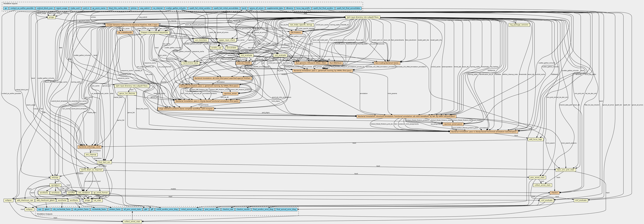Click the 'Execute CRISPR' step node
Viewport: 644px width, 224px height.
tap(244, 63)
